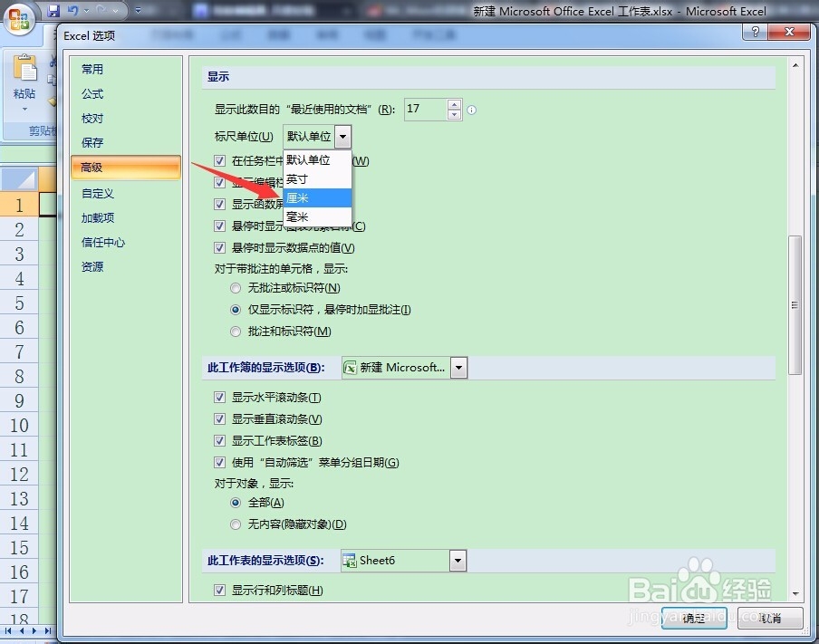
Task: Click the help question mark button
Action: click(755, 33)
